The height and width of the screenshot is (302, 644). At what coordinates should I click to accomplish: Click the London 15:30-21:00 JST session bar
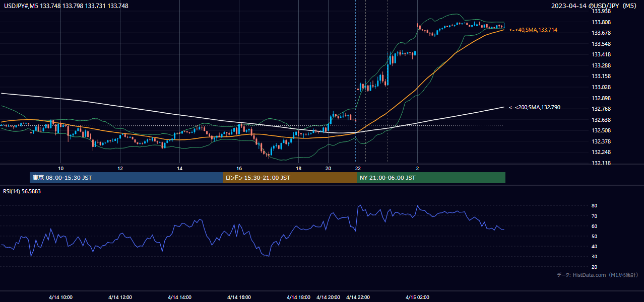[x=290, y=178]
